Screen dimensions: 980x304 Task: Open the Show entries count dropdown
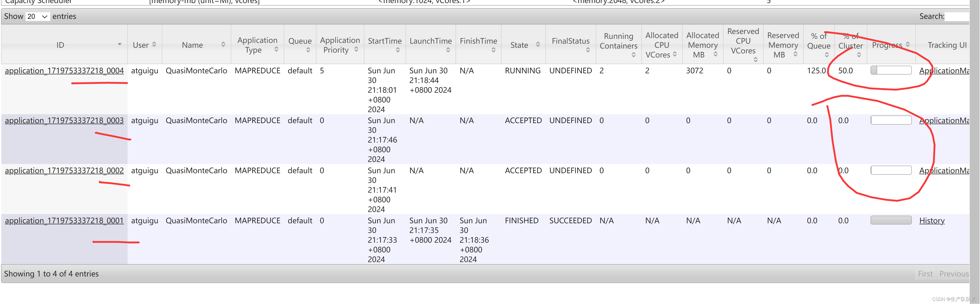38,16
